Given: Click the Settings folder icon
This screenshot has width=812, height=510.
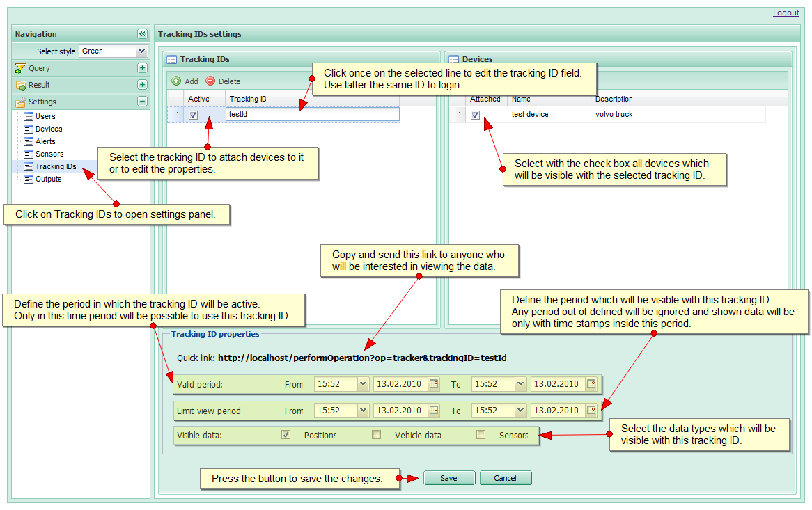Looking at the screenshot, I should click(x=21, y=102).
